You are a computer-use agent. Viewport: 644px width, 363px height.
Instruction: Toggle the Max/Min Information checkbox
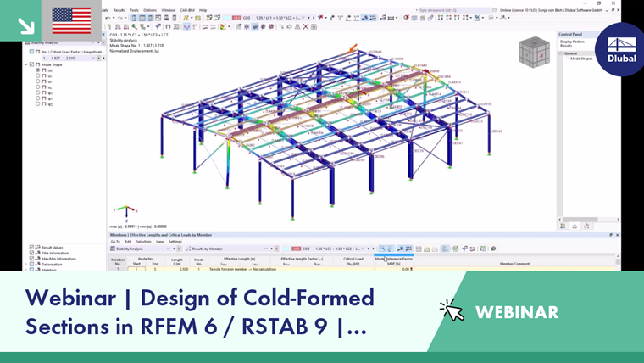tap(31, 259)
